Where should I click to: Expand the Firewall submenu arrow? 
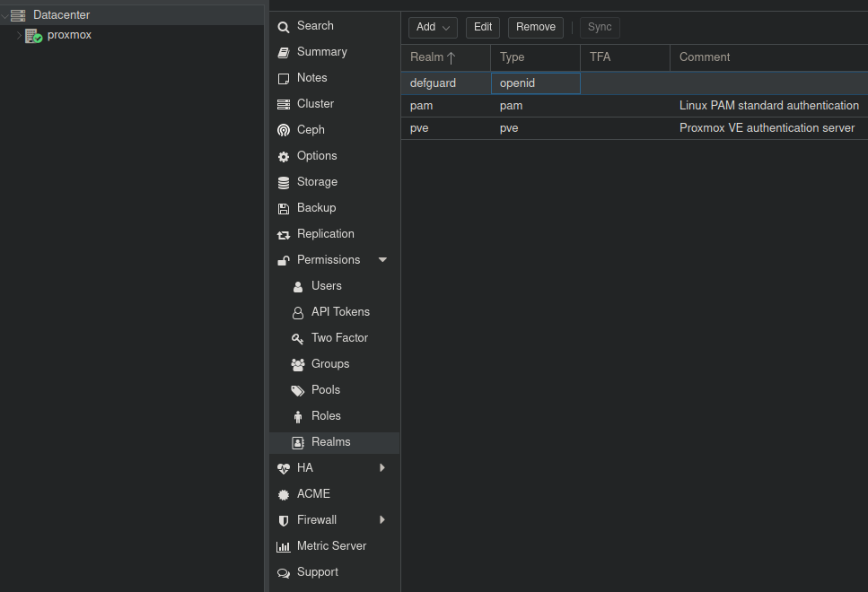[x=382, y=520]
